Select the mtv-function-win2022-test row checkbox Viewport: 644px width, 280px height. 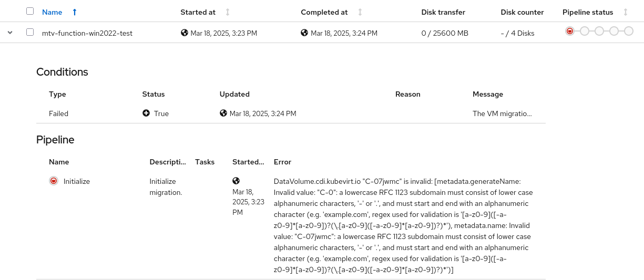(30, 32)
